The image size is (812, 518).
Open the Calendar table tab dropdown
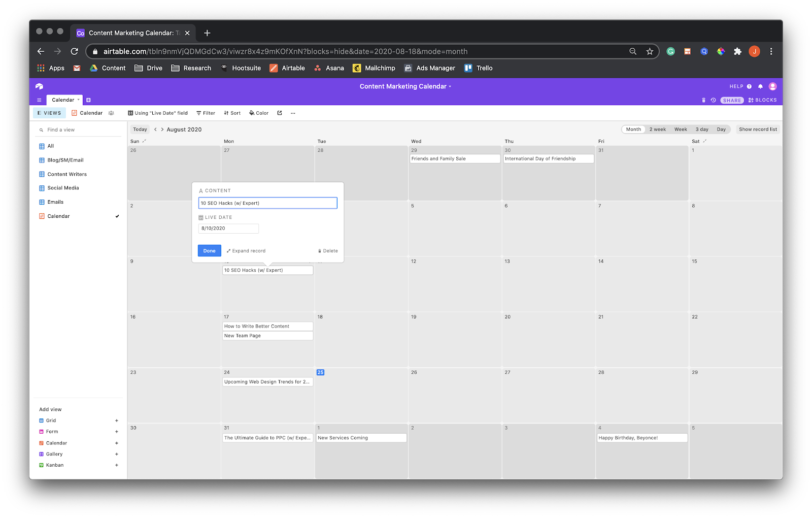[78, 100]
